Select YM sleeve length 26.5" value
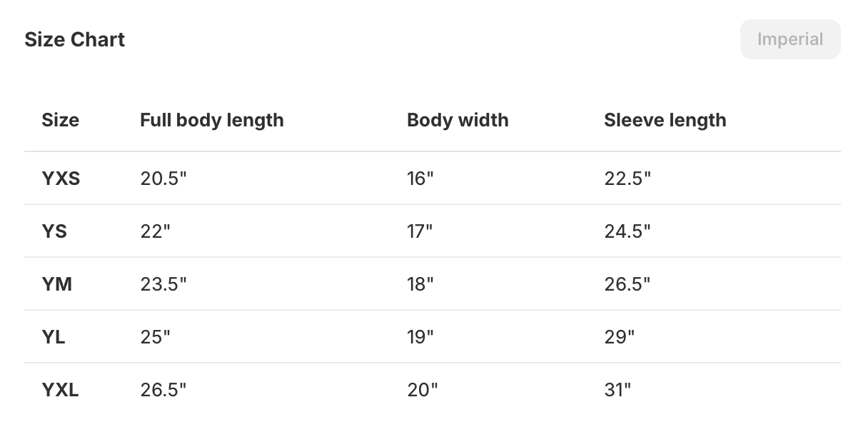 point(627,284)
